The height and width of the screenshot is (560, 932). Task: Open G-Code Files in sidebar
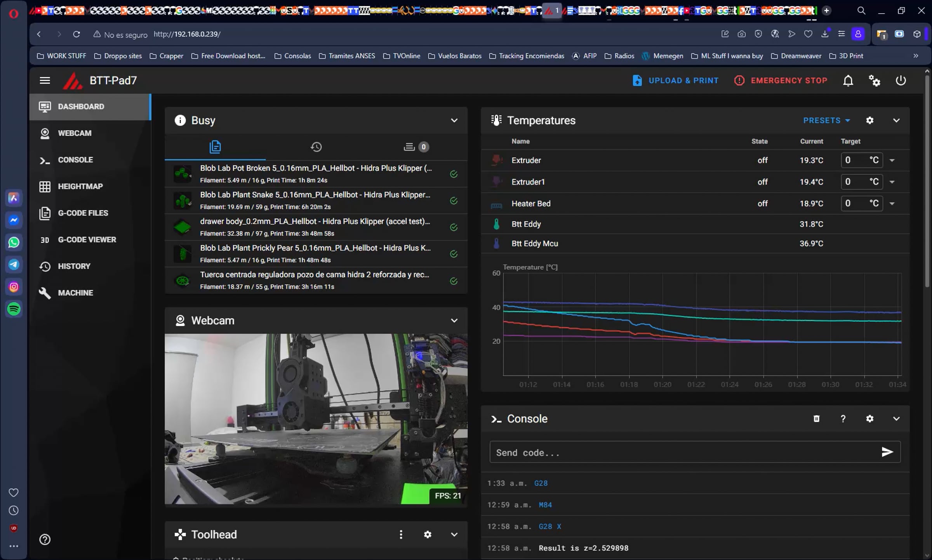(x=90, y=213)
